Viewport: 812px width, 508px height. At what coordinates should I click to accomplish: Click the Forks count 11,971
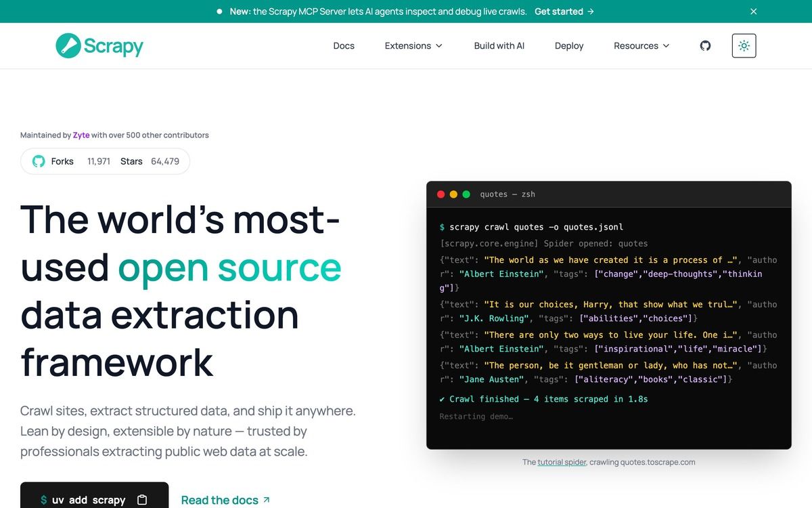tap(99, 161)
